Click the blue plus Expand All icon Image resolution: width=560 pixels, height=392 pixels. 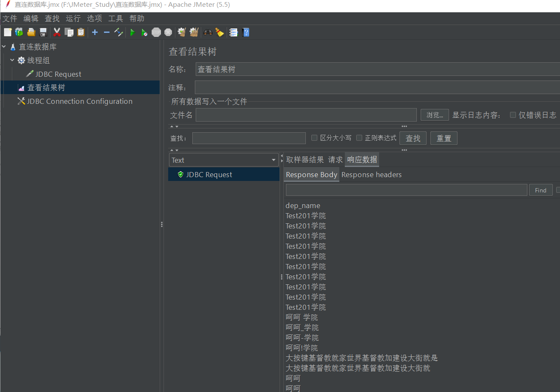[95, 32]
